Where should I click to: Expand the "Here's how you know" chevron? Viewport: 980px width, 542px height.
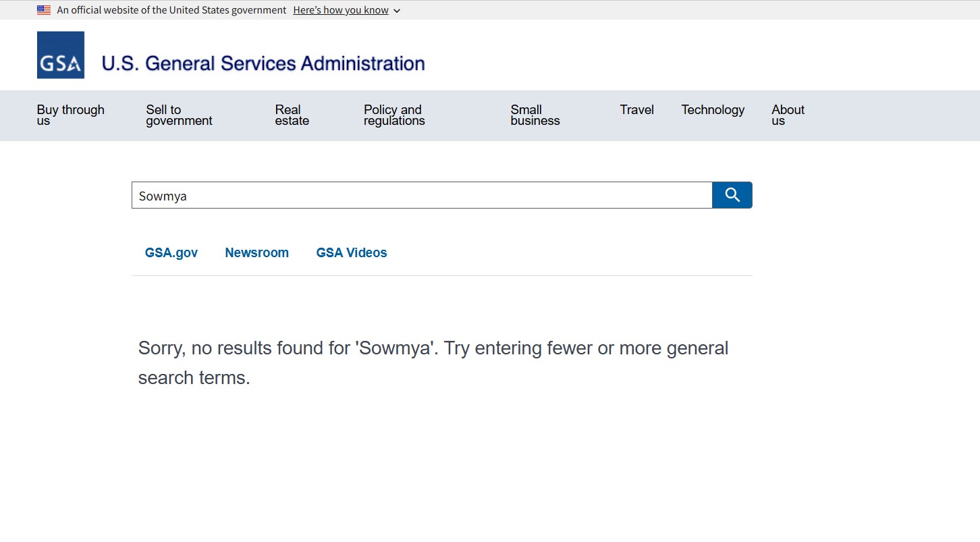click(397, 11)
